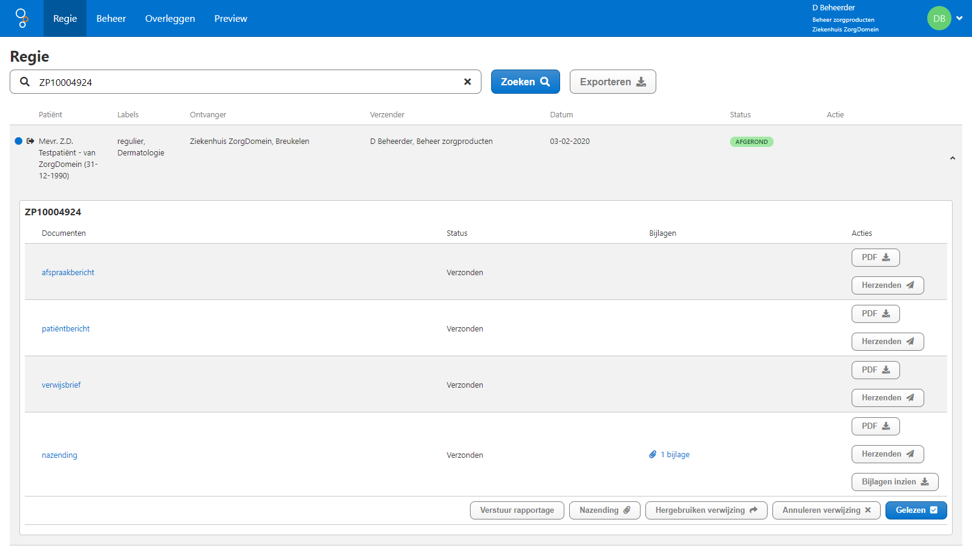Viewport: 972px width, 560px height.
Task: Mark referral as Gelezen
Action: coord(916,510)
